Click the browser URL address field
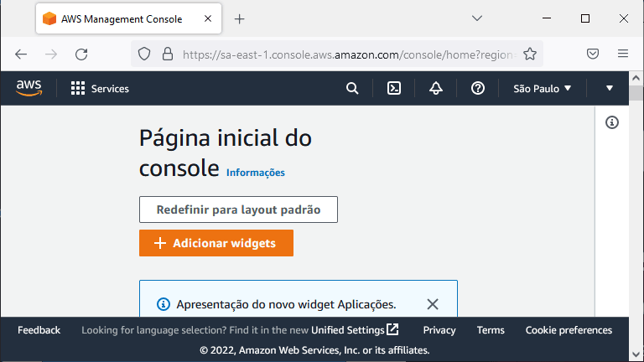 (x=349, y=54)
